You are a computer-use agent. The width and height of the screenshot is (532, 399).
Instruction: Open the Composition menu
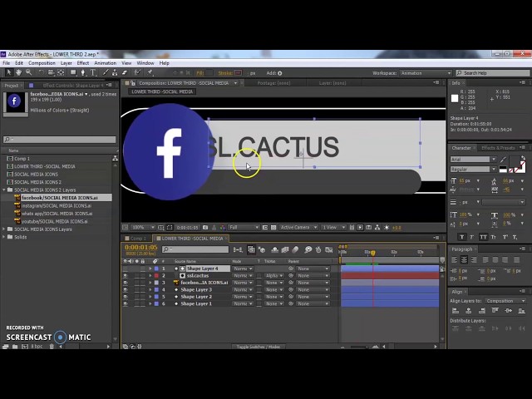point(42,63)
